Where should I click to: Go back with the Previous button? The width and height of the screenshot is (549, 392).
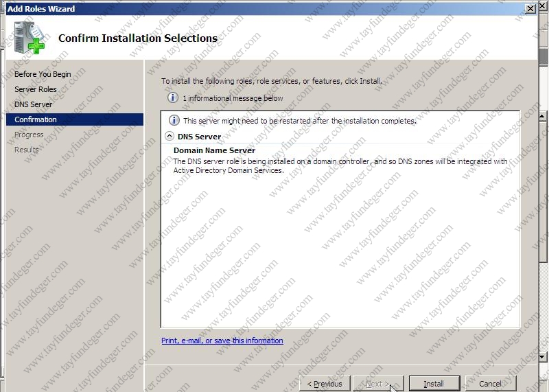[325, 384]
